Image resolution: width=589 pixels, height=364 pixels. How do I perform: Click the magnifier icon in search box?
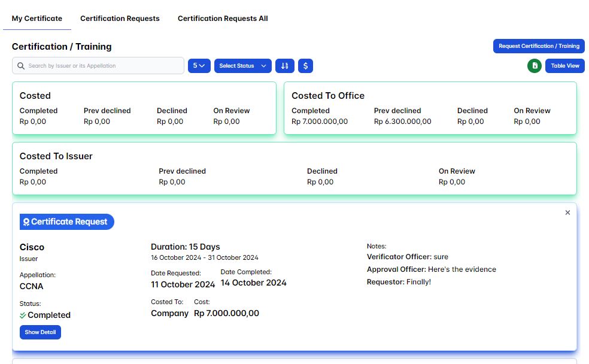click(x=21, y=66)
